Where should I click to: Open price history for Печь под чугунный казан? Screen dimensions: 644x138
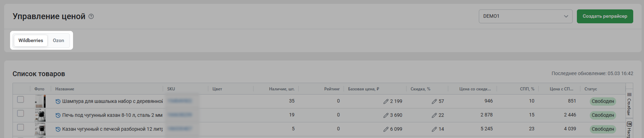tap(58, 115)
